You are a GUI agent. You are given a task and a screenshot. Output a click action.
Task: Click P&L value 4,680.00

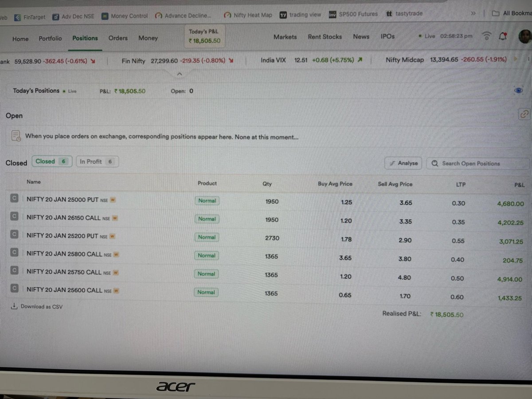[x=510, y=204]
